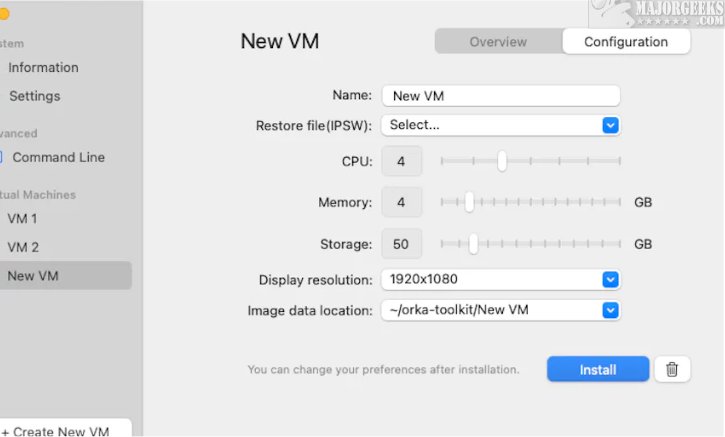Click the Name text field
Screen dimensions: 725x437
[500, 96]
